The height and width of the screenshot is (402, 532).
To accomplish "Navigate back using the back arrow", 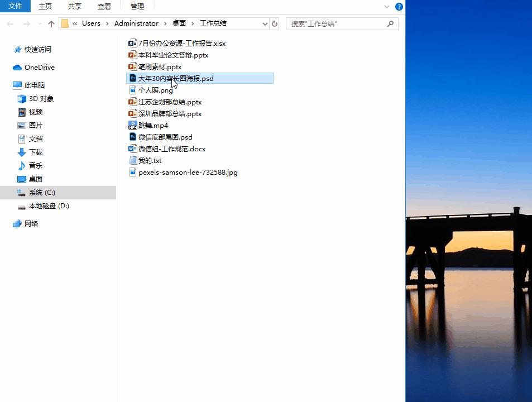I will 9,23.
